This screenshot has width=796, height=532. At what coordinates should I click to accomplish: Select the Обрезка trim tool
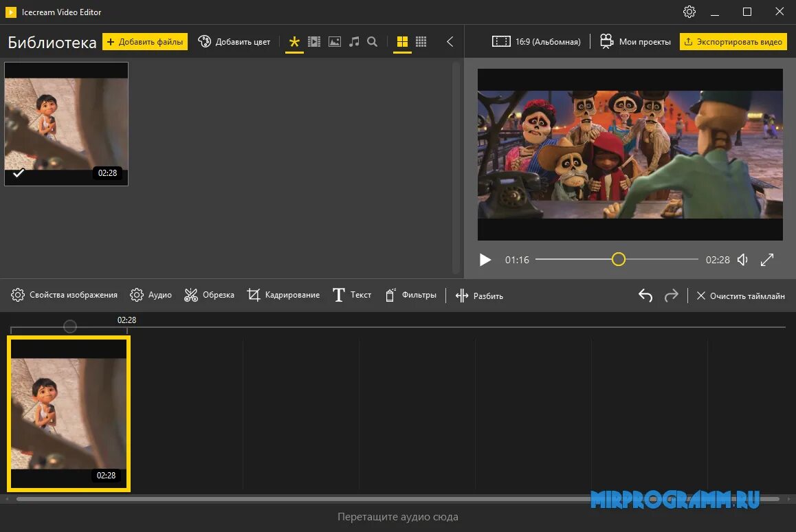[x=209, y=295]
